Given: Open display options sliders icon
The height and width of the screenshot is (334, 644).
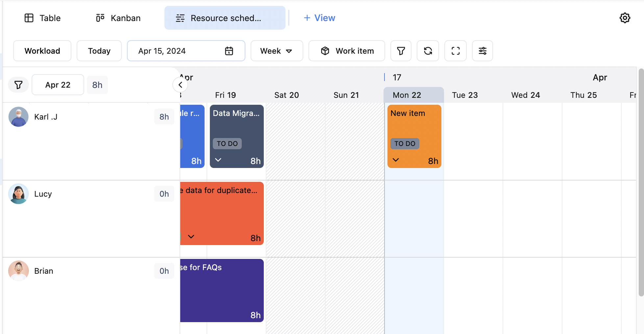Looking at the screenshot, I should coord(482,51).
